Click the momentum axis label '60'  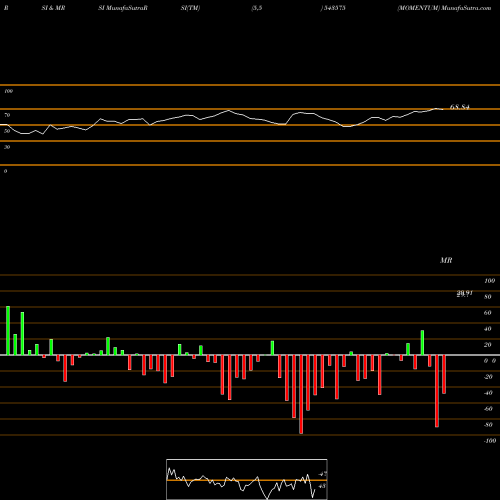coord(488,313)
